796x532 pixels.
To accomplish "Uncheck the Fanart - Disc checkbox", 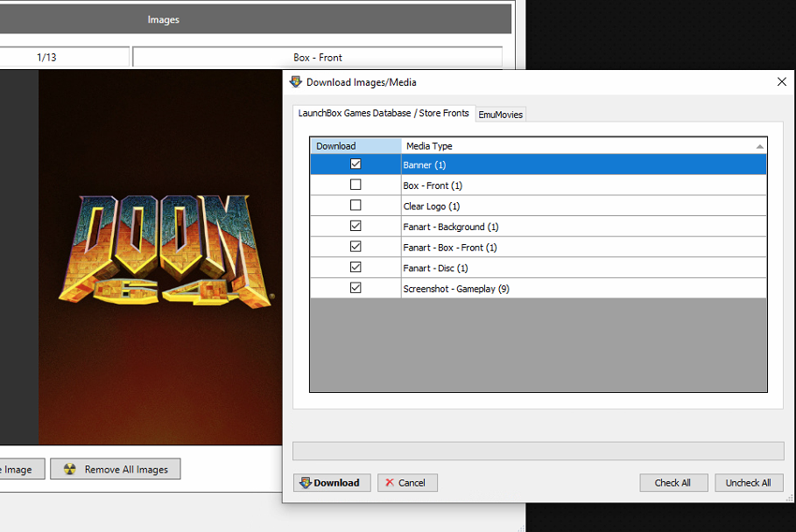I will pos(356,267).
